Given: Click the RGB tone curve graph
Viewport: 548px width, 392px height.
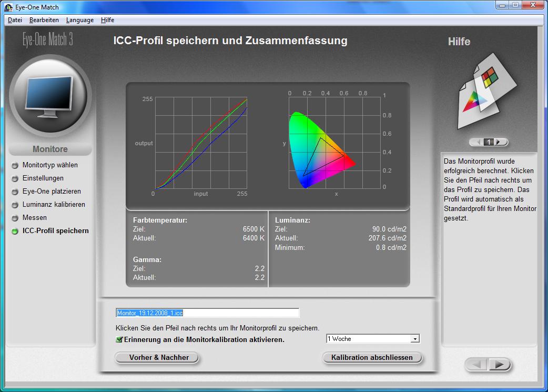Looking at the screenshot, I should pyautogui.click(x=201, y=143).
